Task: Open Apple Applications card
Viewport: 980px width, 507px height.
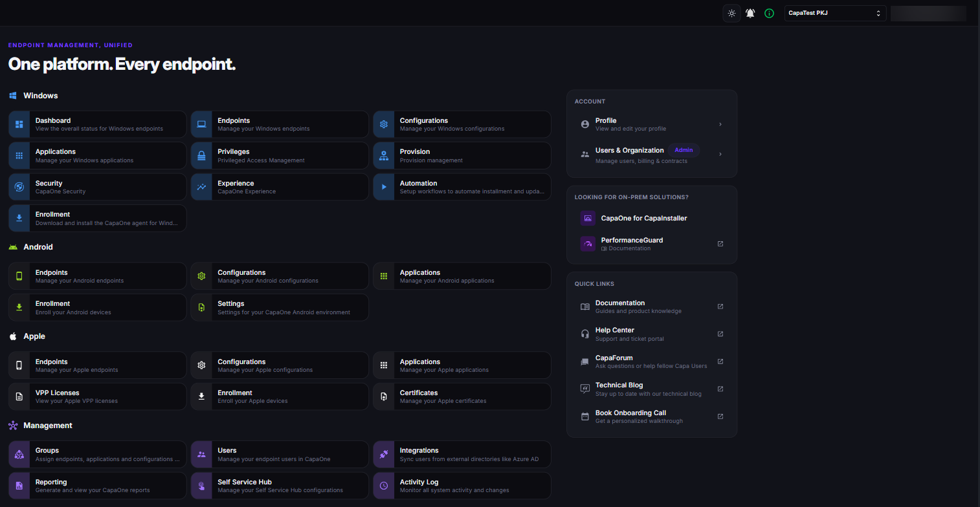Action: [462, 365]
